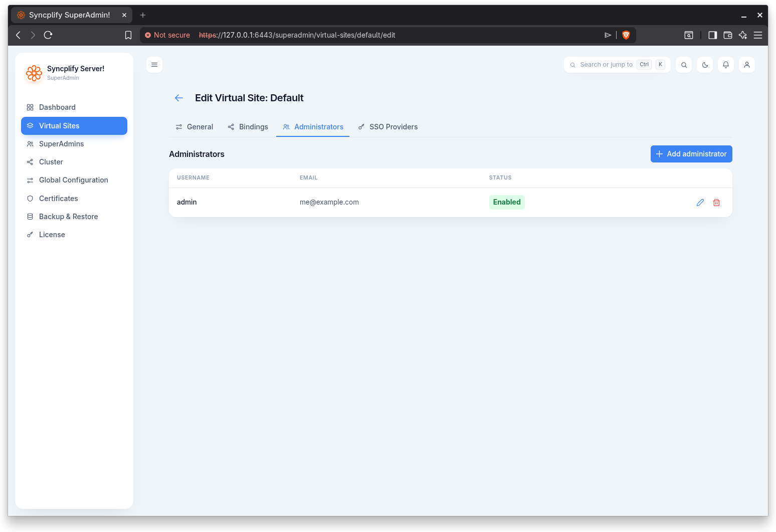Open the browser page search icon
Screen dimensions: 776x532
[x=689, y=35]
